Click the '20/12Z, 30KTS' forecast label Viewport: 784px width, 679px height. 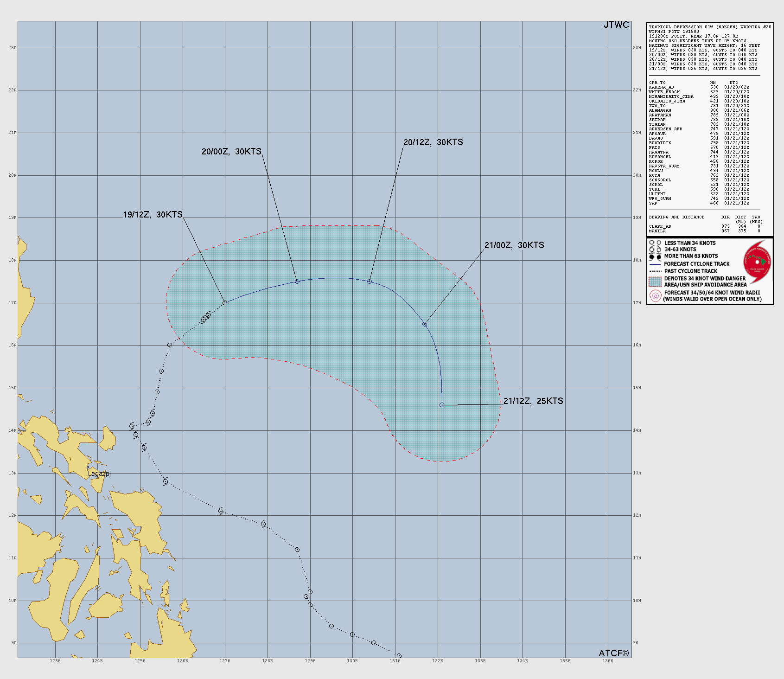tap(433, 142)
